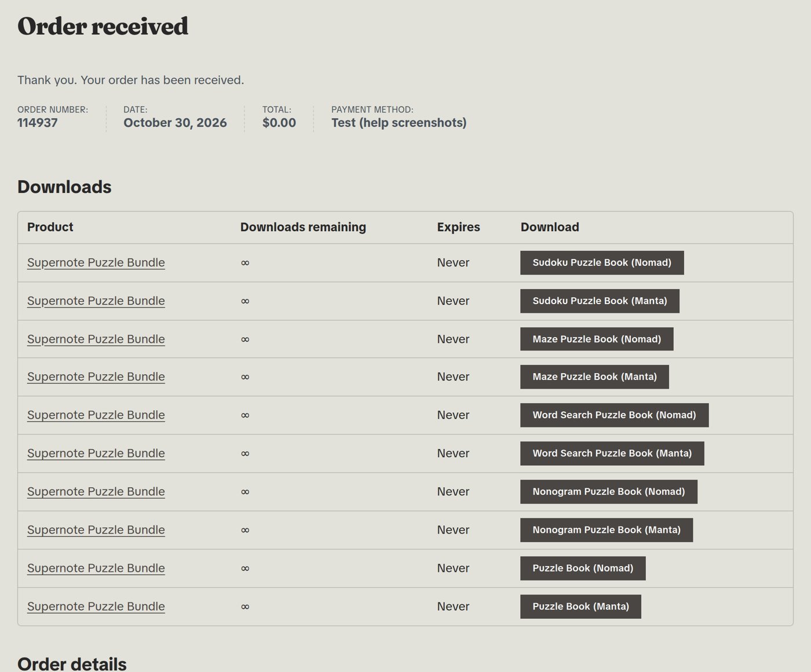Screen dimensions: 811x672
Task: Download Sudoku Puzzle Book (Manta)
Action: coord(600,301)
